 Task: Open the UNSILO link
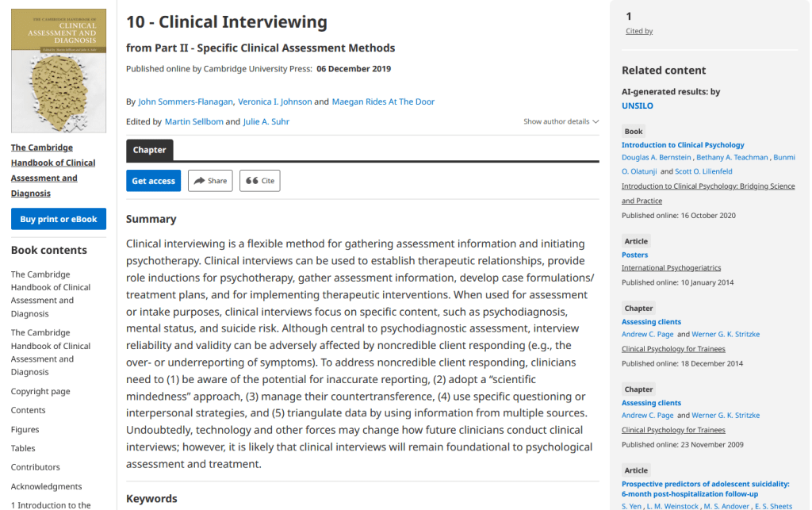click(x=638, y=105)
